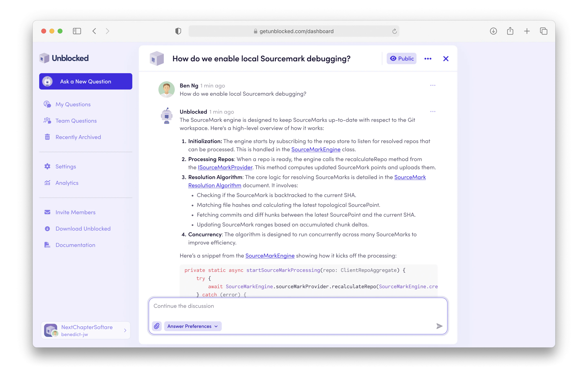Click the Invite Members envelope icon
This screenshot has height=372, width=588.
(x=47, y=212)
